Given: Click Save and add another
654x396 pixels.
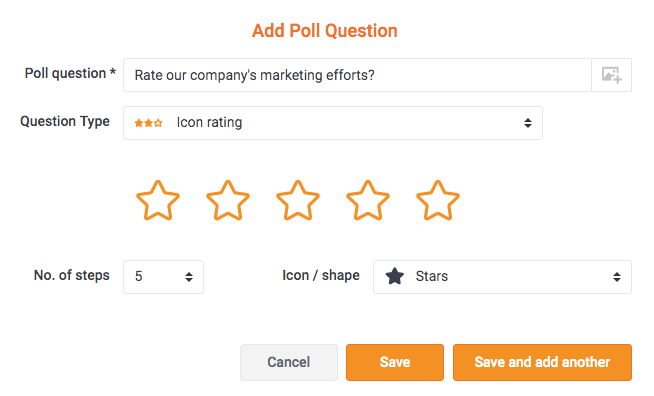Looking at the screenshot, I should tap(542, 362).
